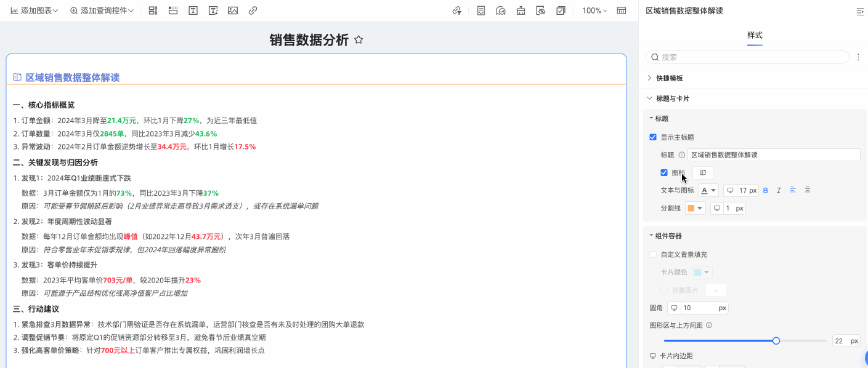This screenshot has height=368, width=868.
Task: Open the 添加查询控件 dropdown
Action: 102,10
